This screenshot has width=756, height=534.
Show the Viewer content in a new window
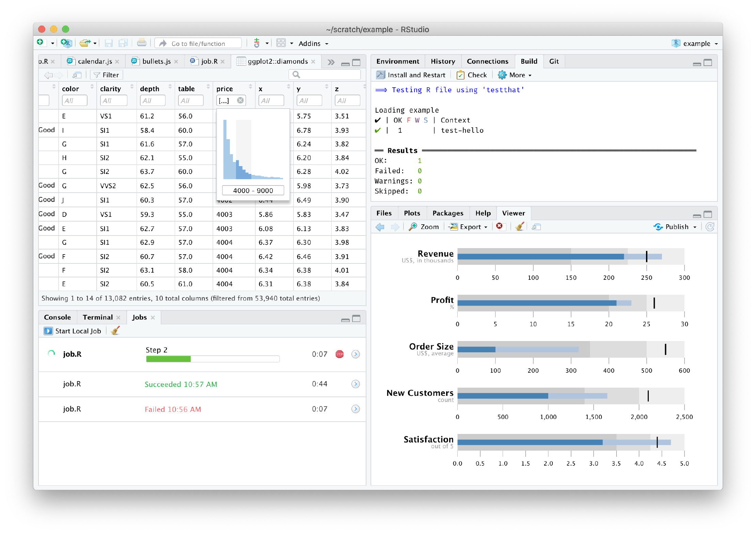pyautogui.click(x=536, y=227)
